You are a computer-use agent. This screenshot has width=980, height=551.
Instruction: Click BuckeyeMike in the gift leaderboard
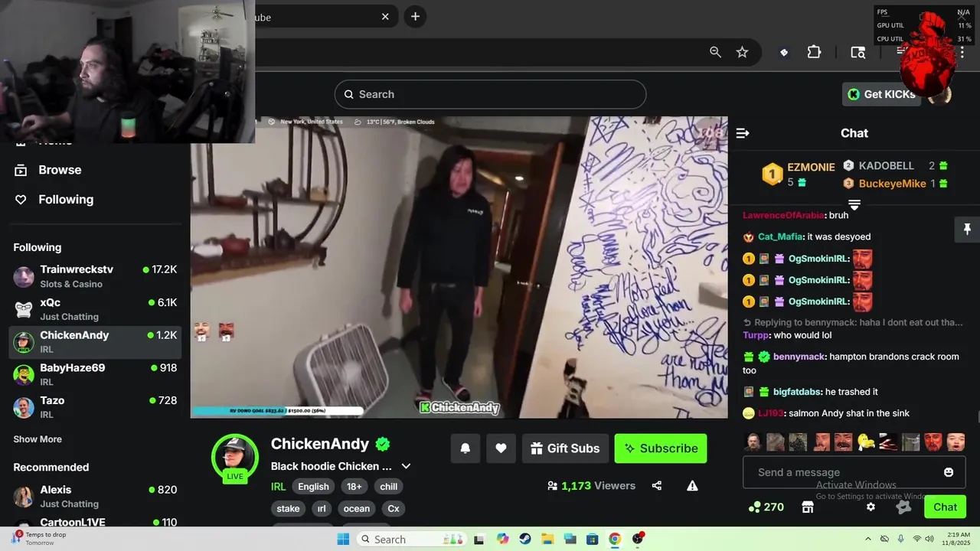(893, 184)
